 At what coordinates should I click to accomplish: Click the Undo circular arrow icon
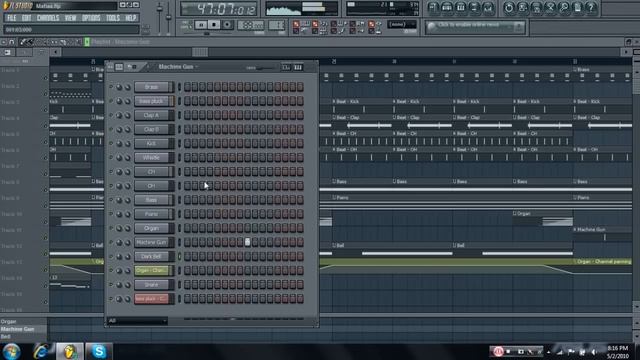tap(509, 8)
